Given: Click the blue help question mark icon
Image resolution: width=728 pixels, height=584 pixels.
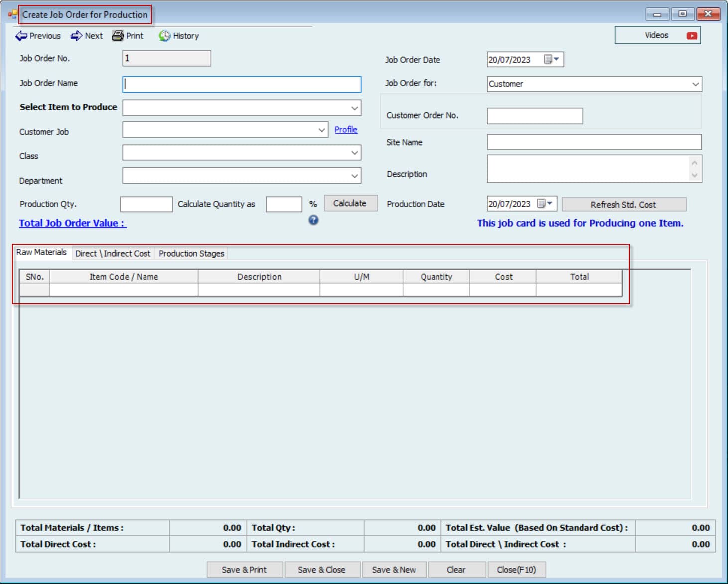Looking at the screenshot, I should (313, 220).
